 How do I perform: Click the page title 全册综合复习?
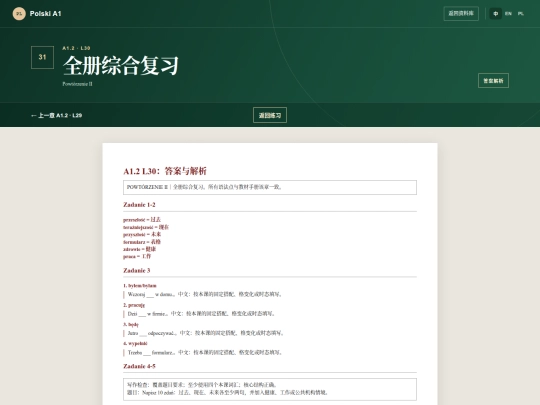click(x=121, y=65)
